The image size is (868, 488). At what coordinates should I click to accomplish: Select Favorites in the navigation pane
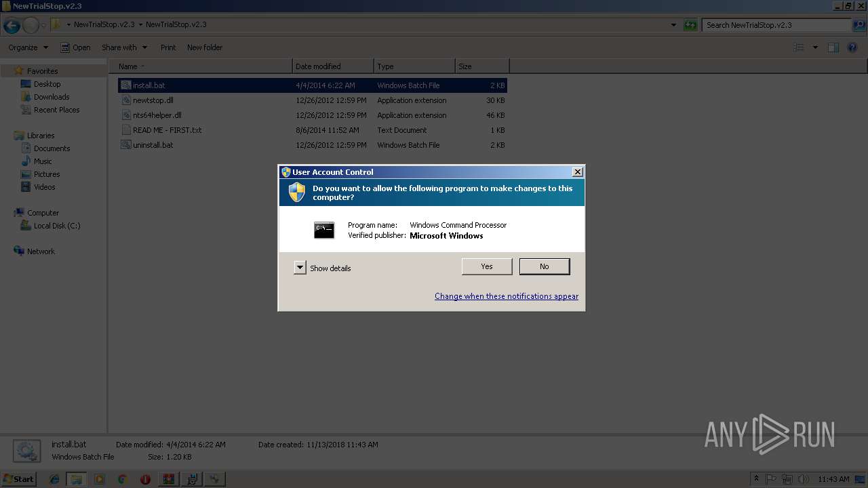pyautogui.click(x=42, y=71)
